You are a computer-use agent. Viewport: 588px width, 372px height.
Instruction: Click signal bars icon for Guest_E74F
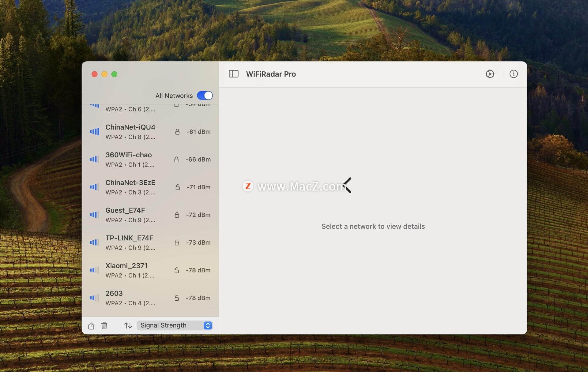(94, 215)
